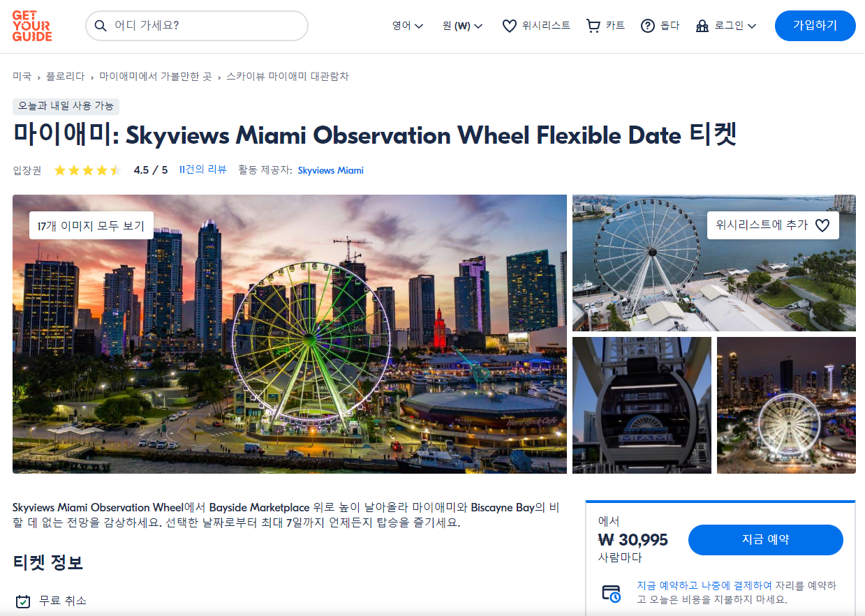Click the 입장권 category label
Image resolution: width=865 pixels, height=616 pixels.
pyautogui.click(x=27, y=170)
